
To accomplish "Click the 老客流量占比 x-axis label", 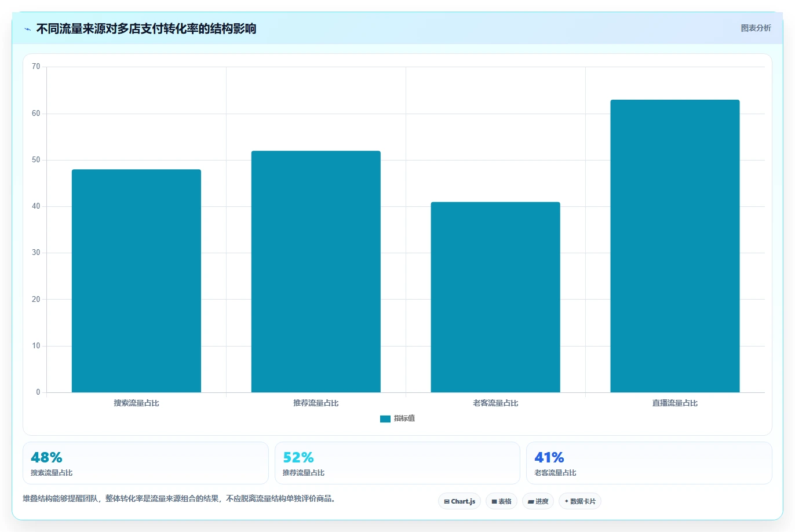I will [x=495, y=403].
